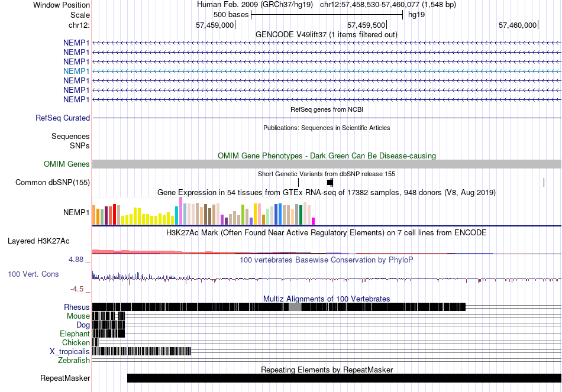
Task: Click the X_tropicalis striped alignment block
Action: (x=142, y=352)
